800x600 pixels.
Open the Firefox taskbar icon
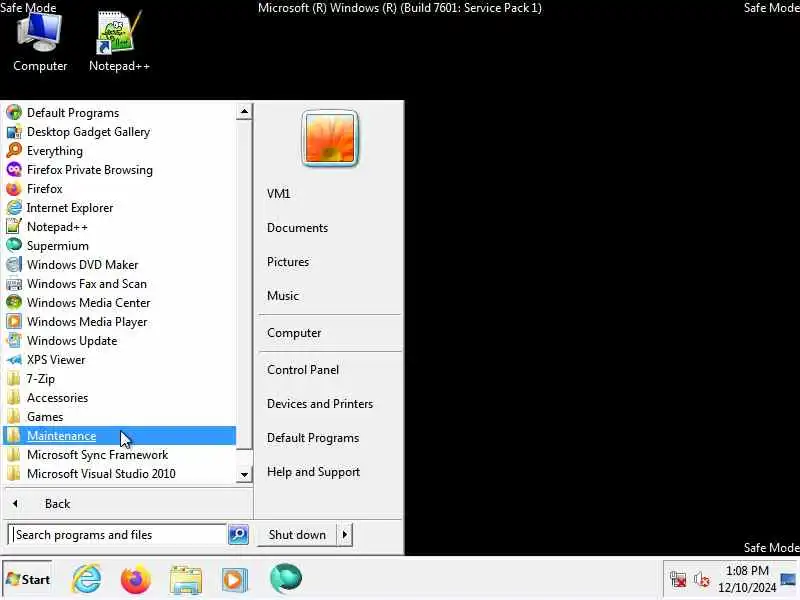coord(136,579)
